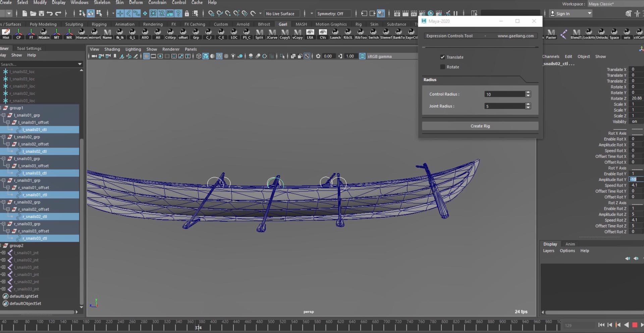The width and height of the screenshot is (644, 333).
Task: Open the Skeleton menu
Action: [x=102, y=2]
